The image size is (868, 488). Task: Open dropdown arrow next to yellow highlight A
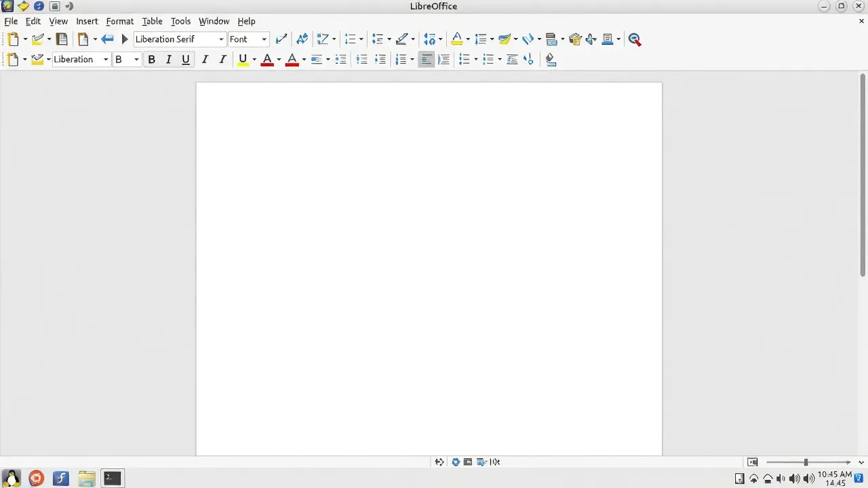468,39
